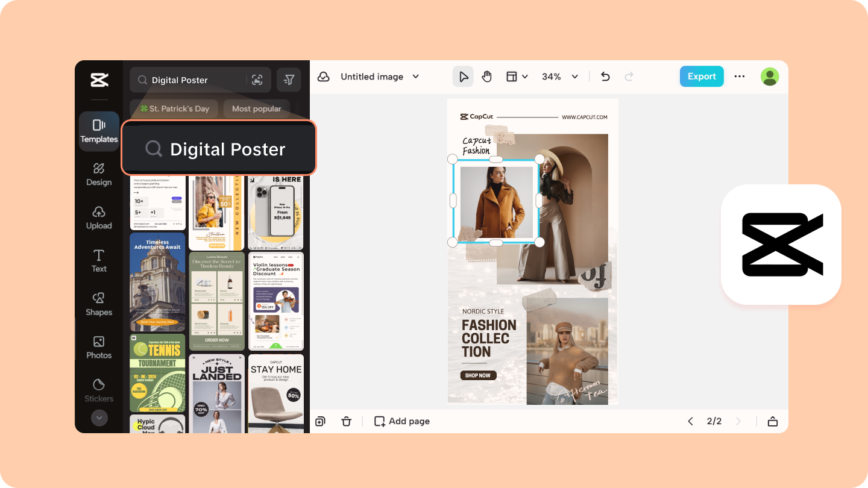Choose the Hypic Cloud headphones template
This screenshot has height=488, width=868.
[158, 424]
